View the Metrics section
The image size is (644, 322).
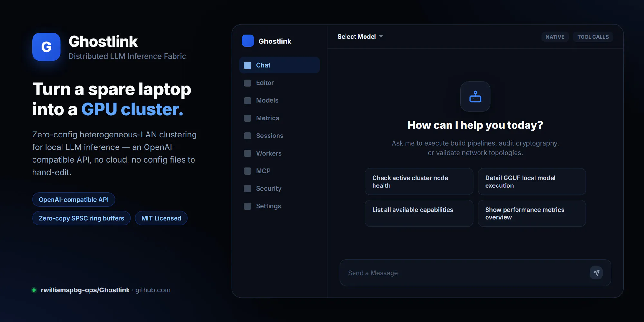tap(279, 118)
